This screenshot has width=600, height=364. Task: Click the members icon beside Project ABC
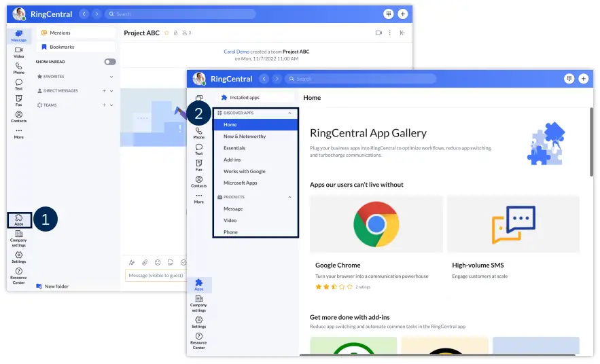[186, 33]
